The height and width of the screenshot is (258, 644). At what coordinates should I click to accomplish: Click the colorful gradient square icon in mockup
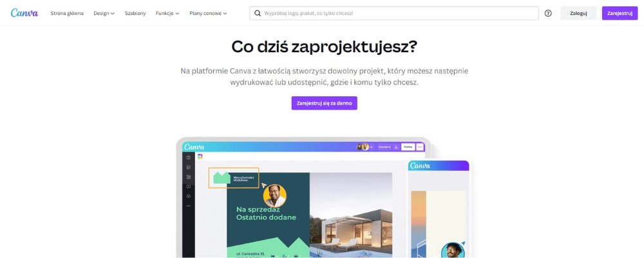pyautogui.click(x=200, y=156)
